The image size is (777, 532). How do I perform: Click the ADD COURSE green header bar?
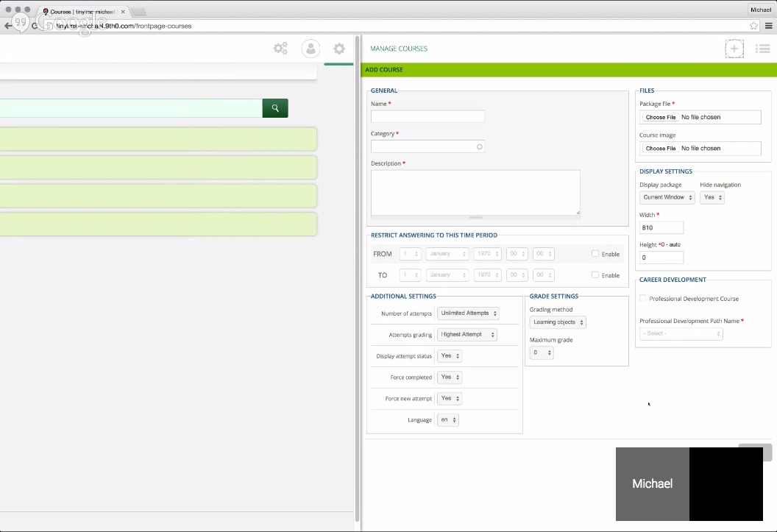point(569,70)
